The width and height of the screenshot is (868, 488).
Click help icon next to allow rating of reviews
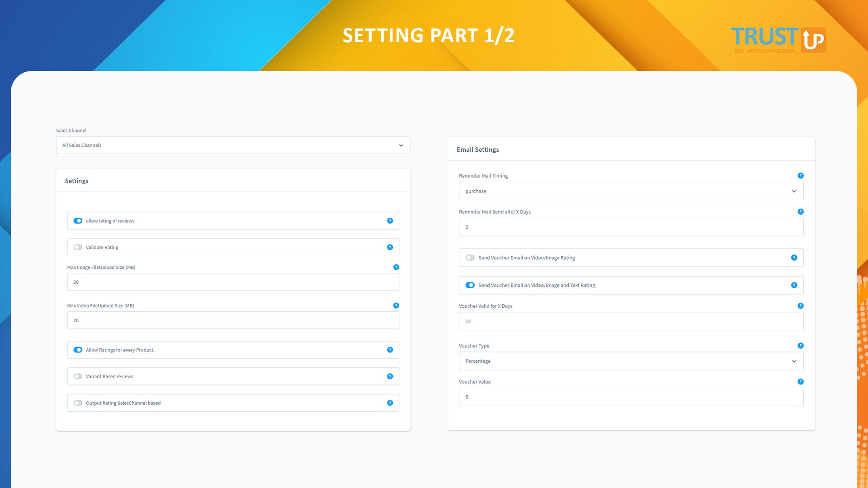pyautogui.click(x=390, y=221)
